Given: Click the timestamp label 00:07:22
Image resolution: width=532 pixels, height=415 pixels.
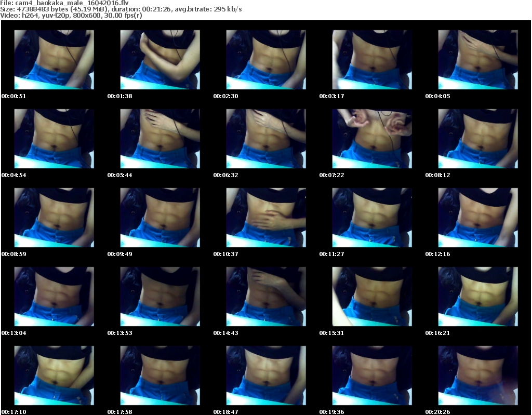Looking at the screenshot, I should pos(331,175).
